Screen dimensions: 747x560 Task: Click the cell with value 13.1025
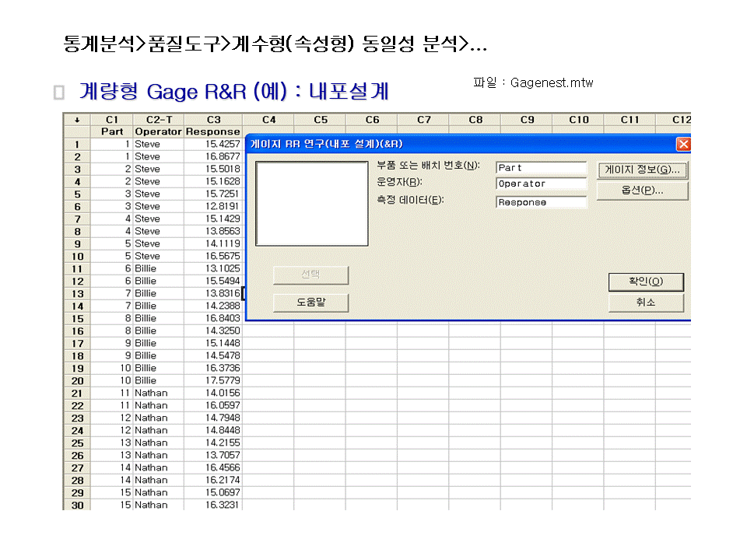[x=213, y=268]
